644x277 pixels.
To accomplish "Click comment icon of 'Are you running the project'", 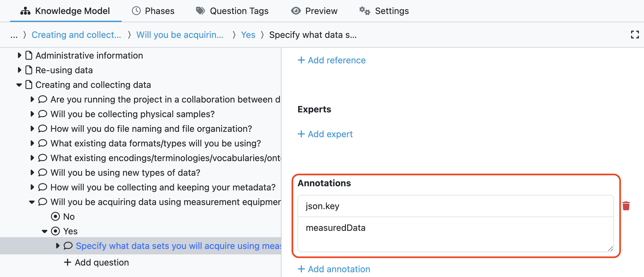I will coord(43,99).
